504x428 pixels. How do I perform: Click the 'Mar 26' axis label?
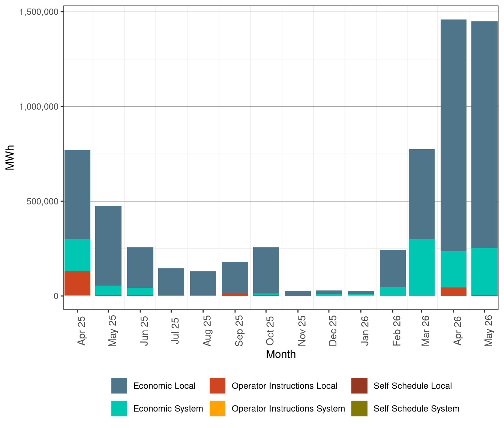(x=426, y=331)
